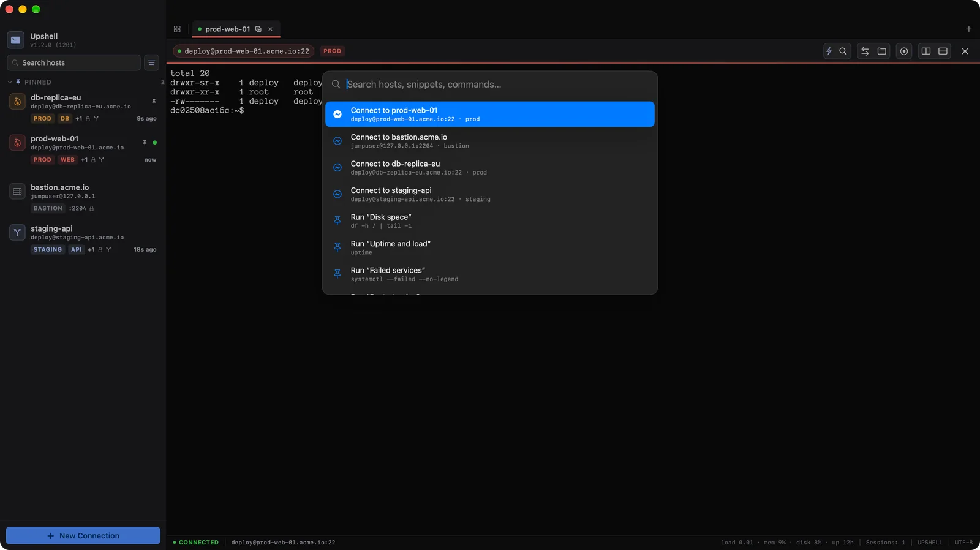Screen dimensions: 980x550
Task: Click the STAGING tag on staging-api
Action: (48, 250)
